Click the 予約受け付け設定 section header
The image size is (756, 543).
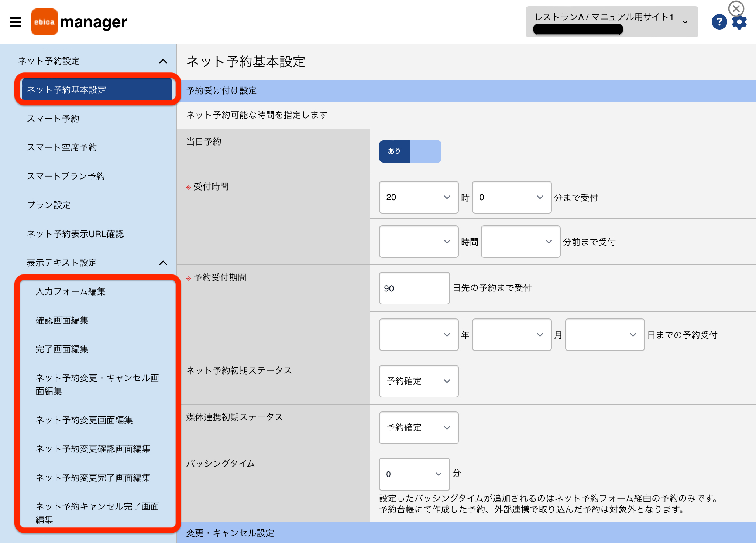click(467, 91)
